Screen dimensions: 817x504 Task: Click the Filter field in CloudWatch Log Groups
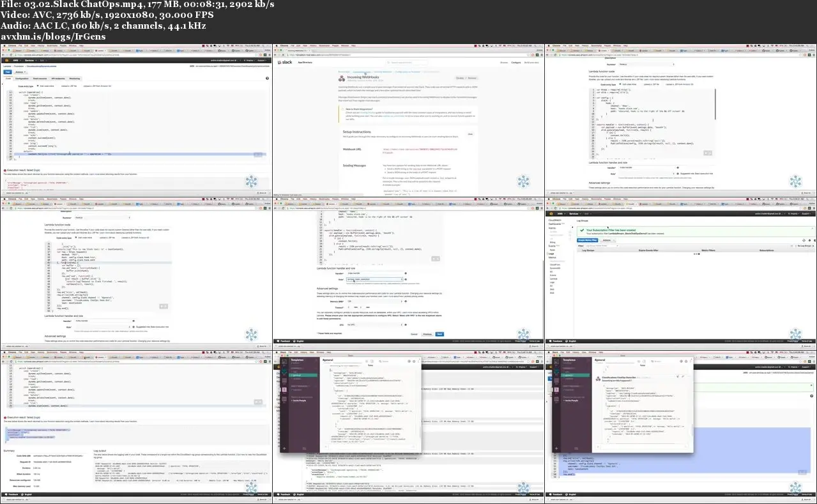601,246
